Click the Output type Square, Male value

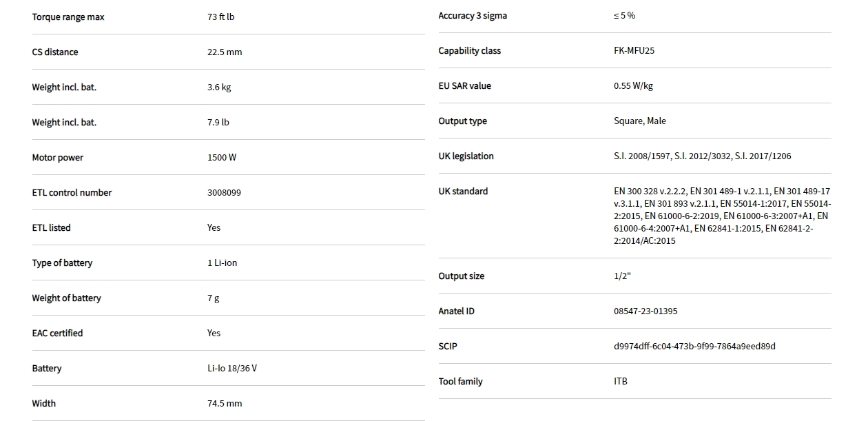(x=639, y=121)
